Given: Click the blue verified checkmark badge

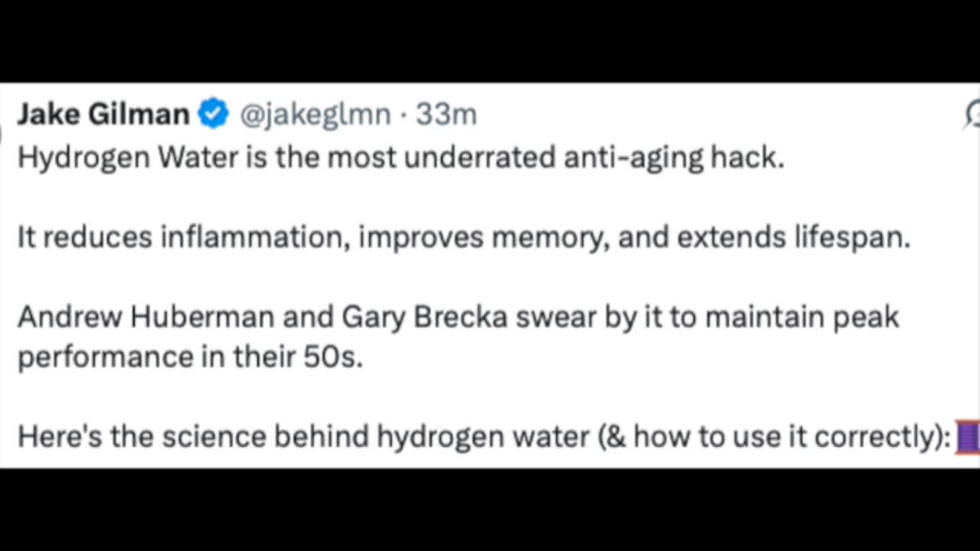Looking at the screenshot, I should 214,114.
